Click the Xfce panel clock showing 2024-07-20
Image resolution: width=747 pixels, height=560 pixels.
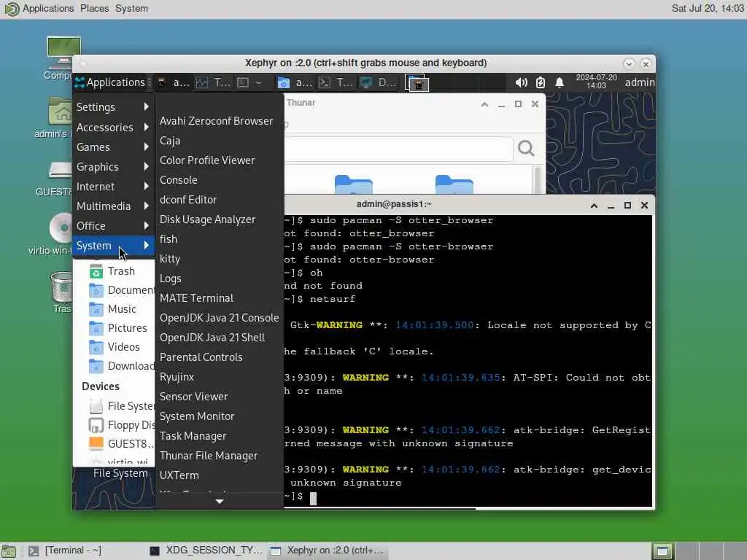pyautogui.click(x=596, y=82)
